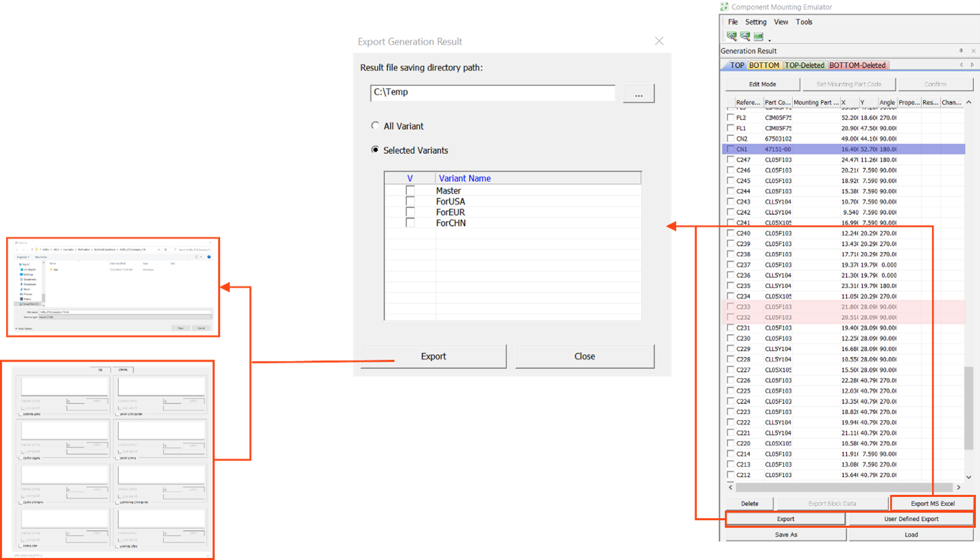This screenshot has height=560, width=980.
Task: Switch to the BOTTOM-Deleted tab
Action: tap(857, 65)
